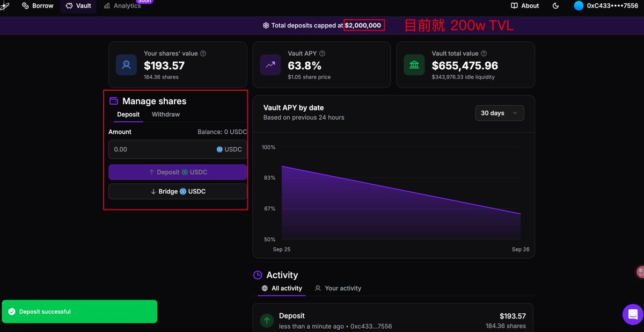Open the Borrow page

(x=38, y=6)
